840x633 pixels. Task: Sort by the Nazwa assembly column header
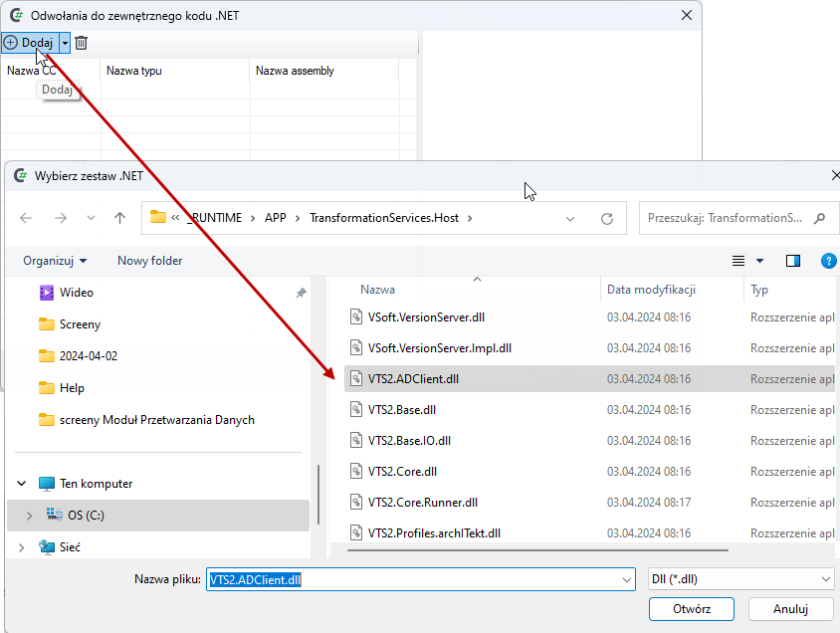(295, 71)
